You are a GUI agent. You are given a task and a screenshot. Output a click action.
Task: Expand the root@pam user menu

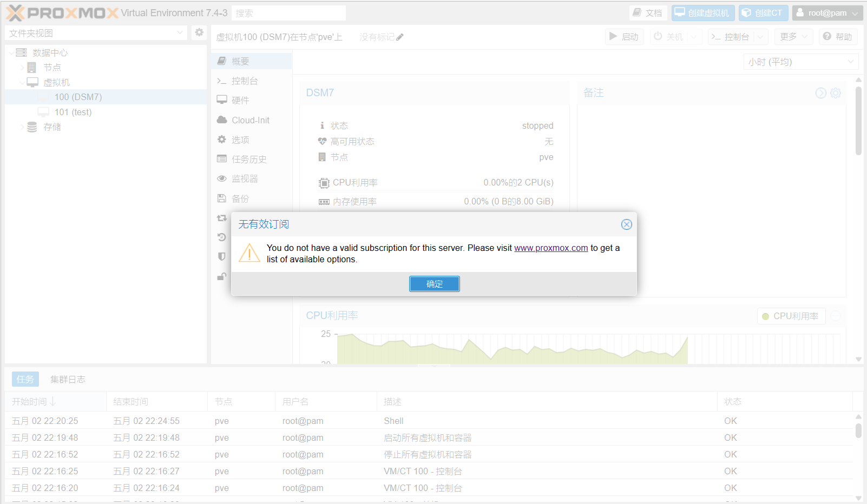click(827, 13)
